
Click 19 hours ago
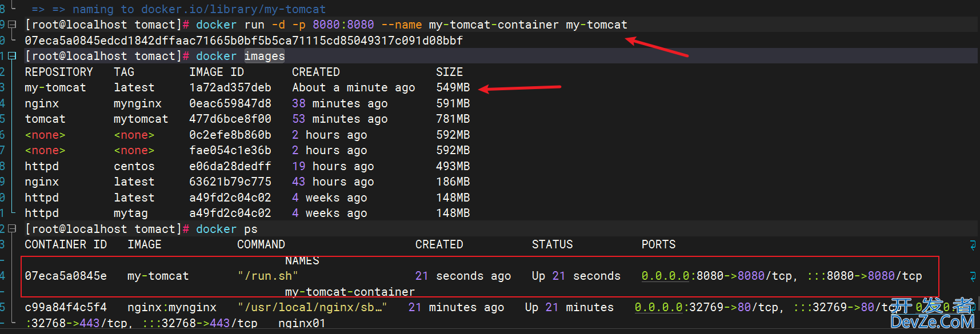pos(333,166)
